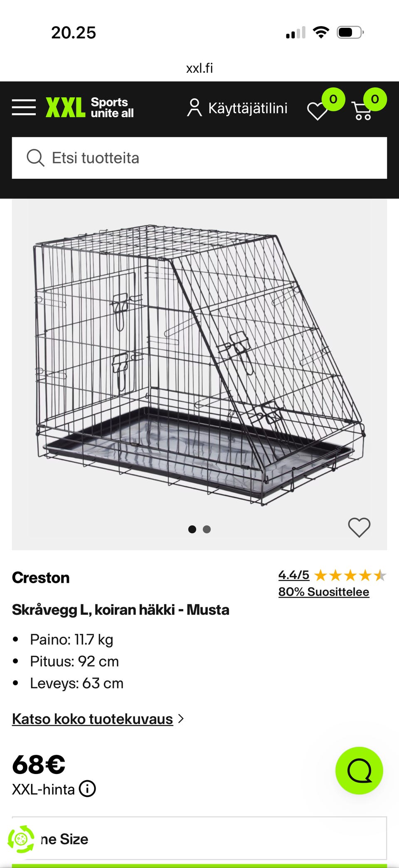The image size is (399, 868).
Task: Select the first image carousel dot
Action: (192, 529)
